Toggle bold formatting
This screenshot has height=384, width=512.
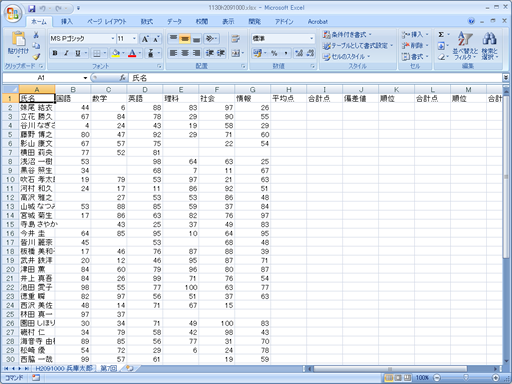[55, 53]
